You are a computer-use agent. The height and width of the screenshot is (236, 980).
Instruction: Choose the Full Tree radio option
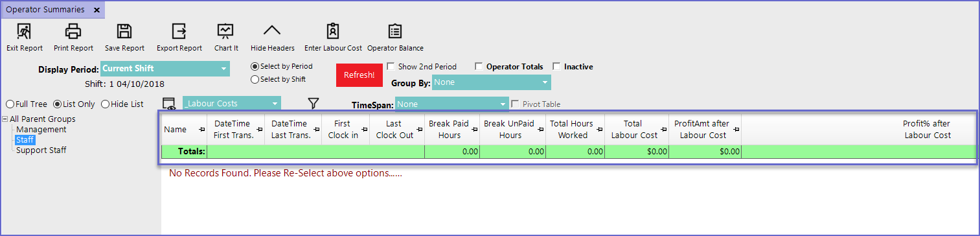point(10,104)
